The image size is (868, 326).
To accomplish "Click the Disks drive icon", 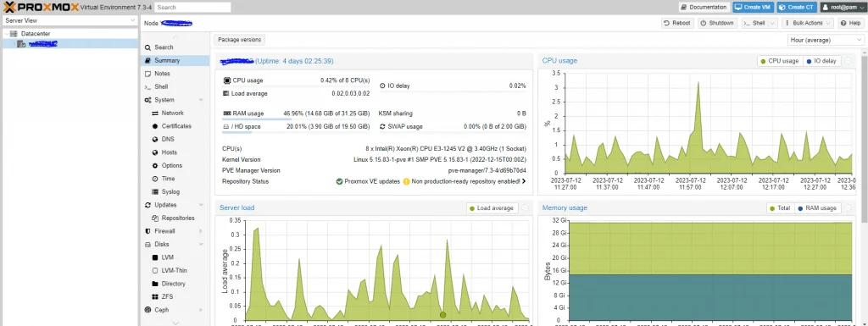I will click(x=147, y=244).
